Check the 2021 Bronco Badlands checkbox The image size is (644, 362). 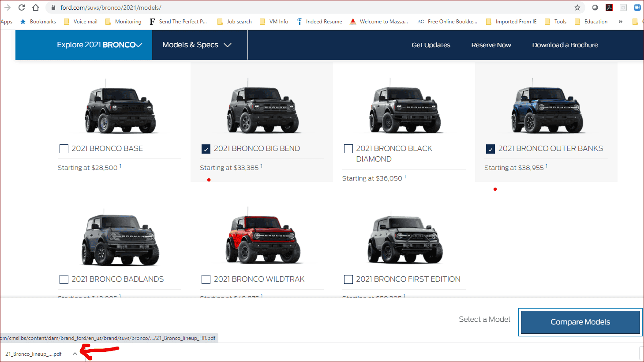pos(64,279)
